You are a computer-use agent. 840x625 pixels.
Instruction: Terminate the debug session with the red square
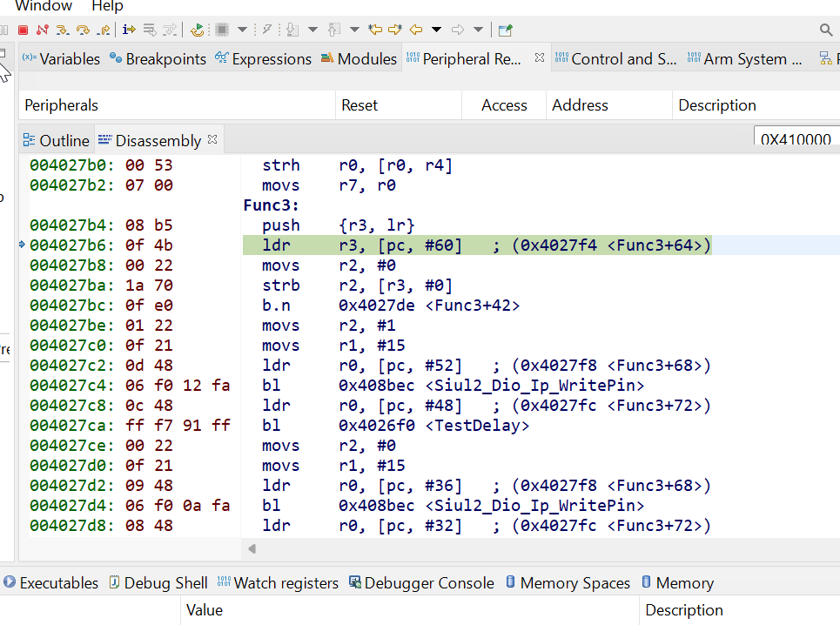[x=21, y=29]
